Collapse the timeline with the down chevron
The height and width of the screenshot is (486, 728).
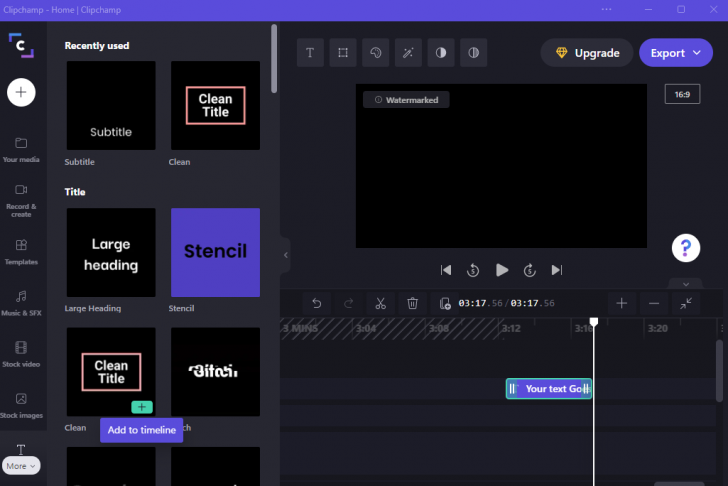point(686,284)
